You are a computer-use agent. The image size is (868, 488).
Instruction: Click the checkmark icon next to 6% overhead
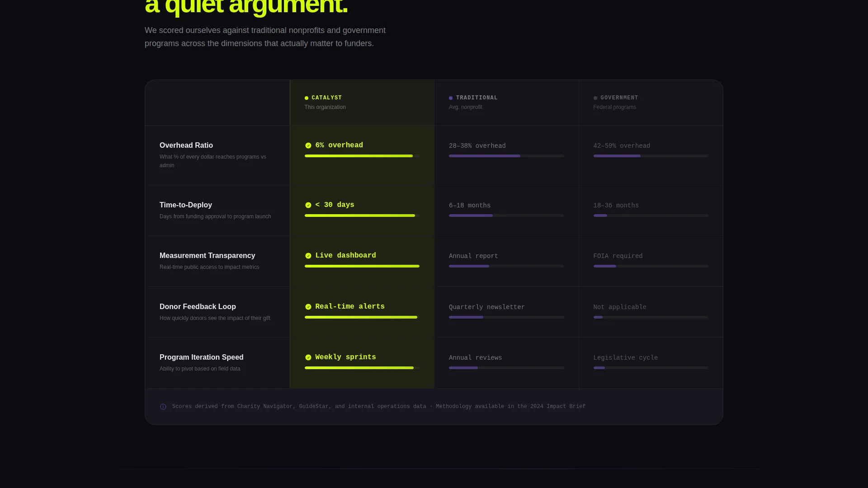[x=308, y=145]
